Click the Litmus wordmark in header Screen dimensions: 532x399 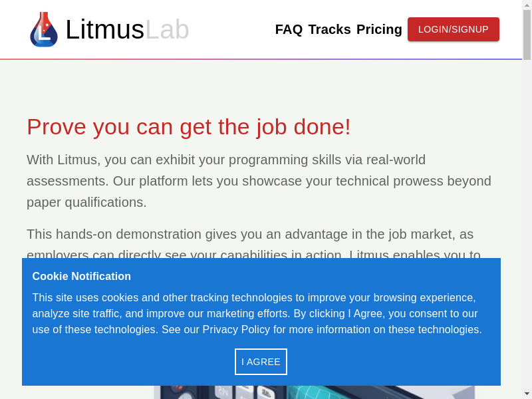[104, 29]
